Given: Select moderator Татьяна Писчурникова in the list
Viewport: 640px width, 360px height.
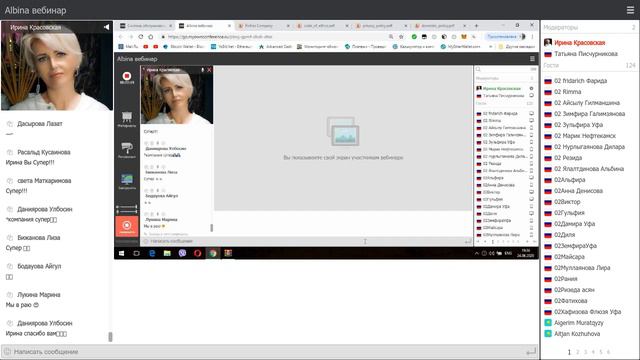Looking at the screenshot, I should pyautogui.click(x=586, y=53).
